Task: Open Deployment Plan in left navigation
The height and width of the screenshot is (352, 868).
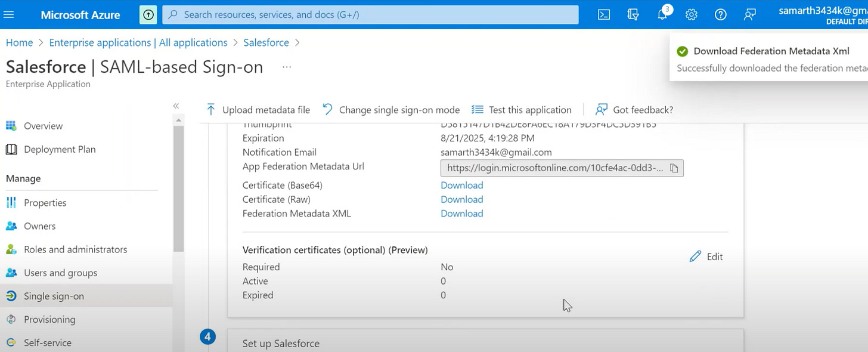Action: (60, 149)
